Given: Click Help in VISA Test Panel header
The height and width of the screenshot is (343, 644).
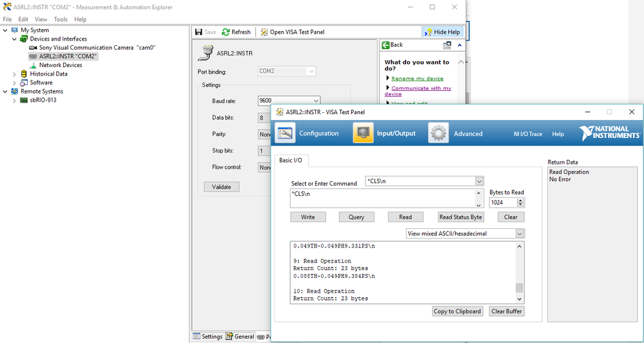Looking at the screenshot, I should pyautogui.click(x=558, y=134).
